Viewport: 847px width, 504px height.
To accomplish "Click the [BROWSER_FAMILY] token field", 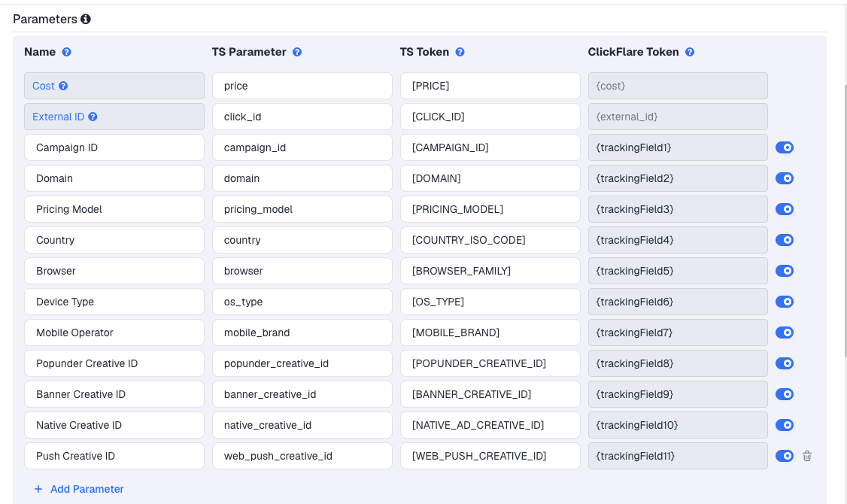I will coord(490,271).
